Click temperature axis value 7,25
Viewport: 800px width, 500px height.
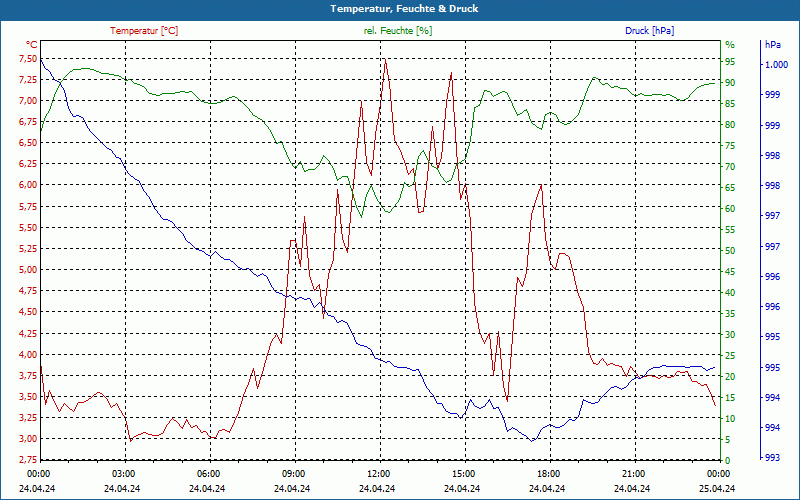click(x=28, y=80)
